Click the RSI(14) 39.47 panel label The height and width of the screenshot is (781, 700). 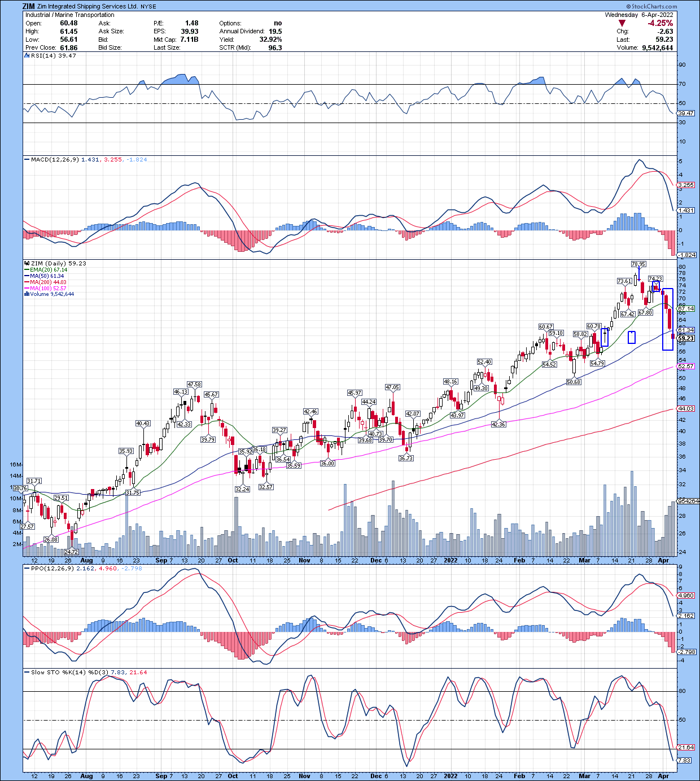[50, 55]
